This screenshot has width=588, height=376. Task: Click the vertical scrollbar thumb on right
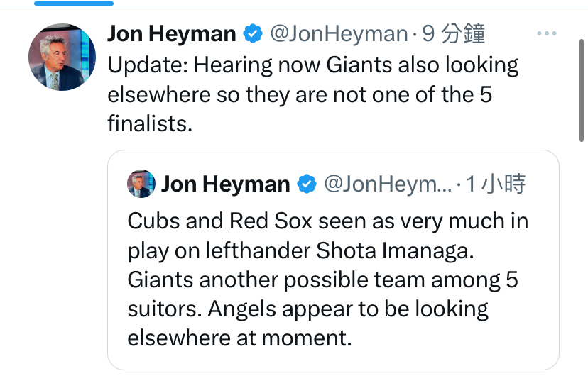(x=582, y=90)
